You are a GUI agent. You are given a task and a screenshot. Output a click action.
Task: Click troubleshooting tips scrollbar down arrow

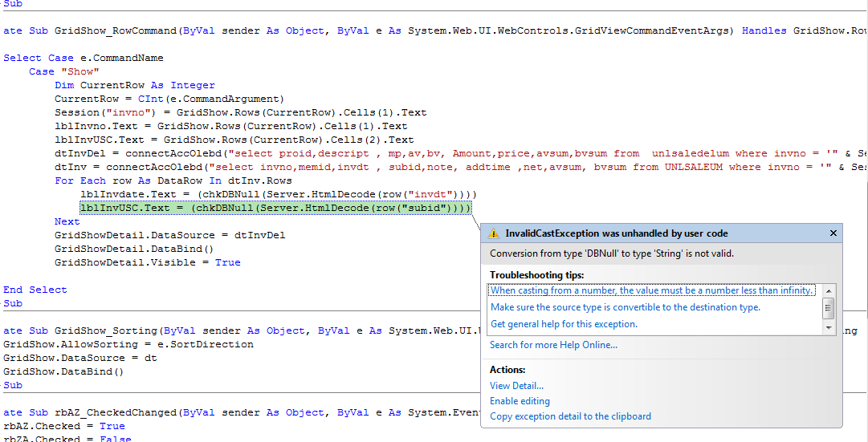coord(829,328)
